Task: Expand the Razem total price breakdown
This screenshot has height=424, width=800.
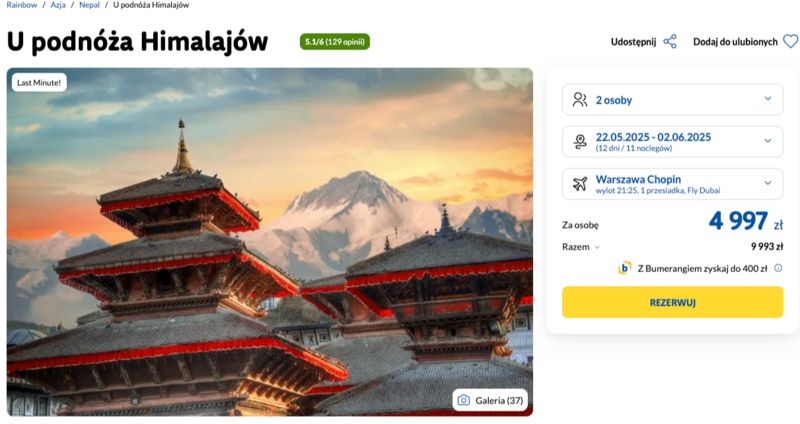Action: (x=582, y=247)
